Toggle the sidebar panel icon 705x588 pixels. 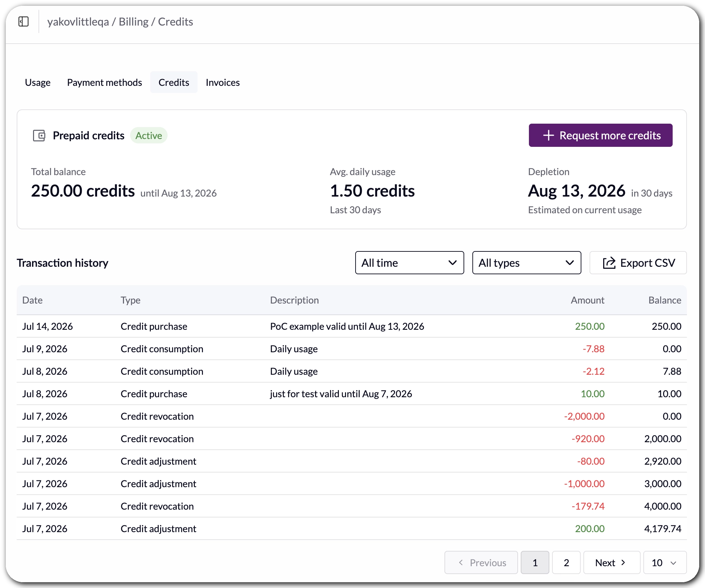[x=23, y=22]
